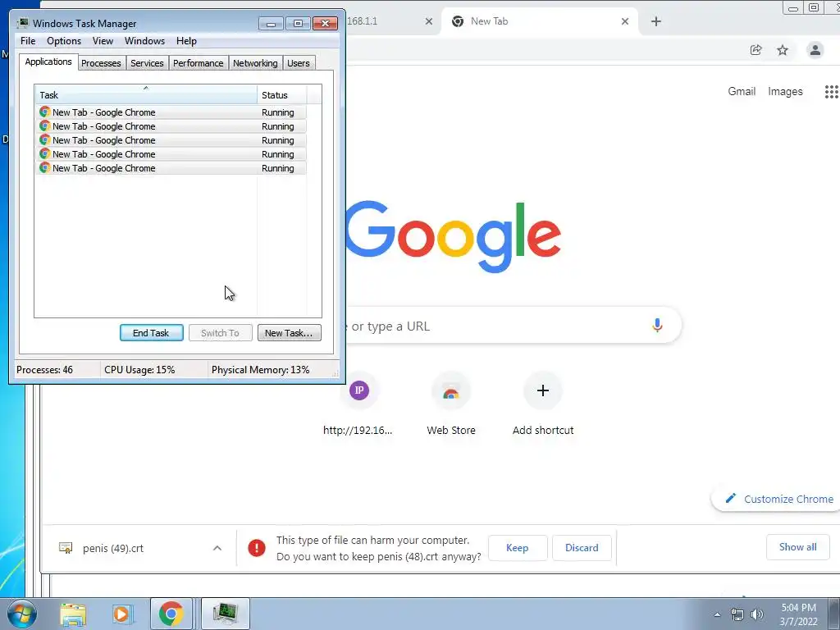840x630 pixels.
Task: Click the Task Manager taskbar icon
Action: coord(225,614)
